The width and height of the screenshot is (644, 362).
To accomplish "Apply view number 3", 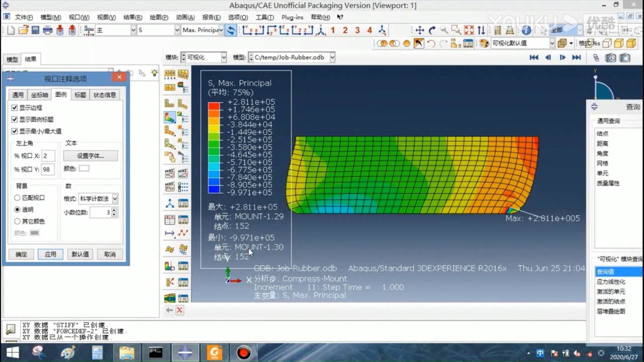I will 357,30.
